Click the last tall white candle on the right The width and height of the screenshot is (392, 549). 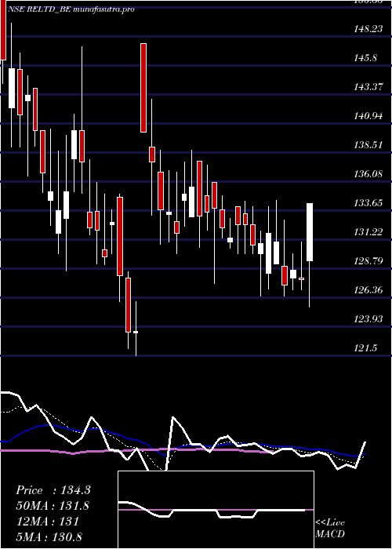pyautogui.click(x=310, y=232)
